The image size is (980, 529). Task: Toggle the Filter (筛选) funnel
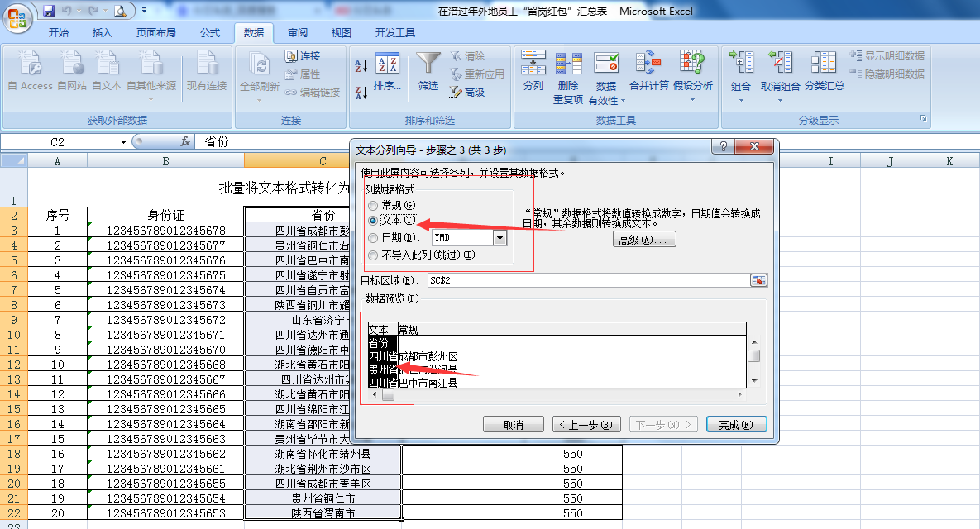[x=428, y=72]
